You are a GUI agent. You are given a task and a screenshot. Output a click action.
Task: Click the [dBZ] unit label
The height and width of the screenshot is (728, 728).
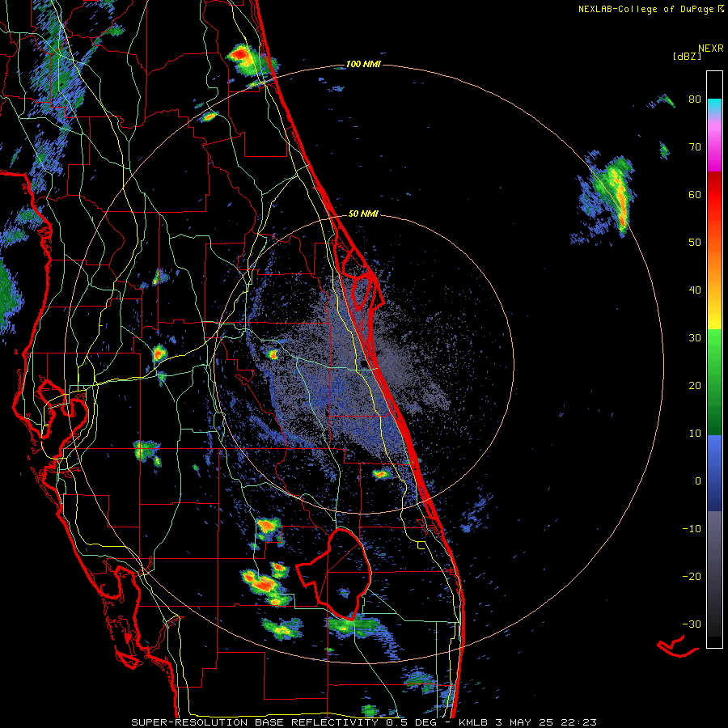click(x=688, y=56)
